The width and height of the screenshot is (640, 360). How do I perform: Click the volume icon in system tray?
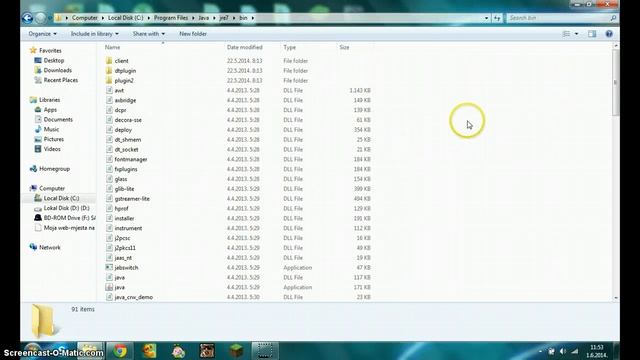click(x=562, y=351)
